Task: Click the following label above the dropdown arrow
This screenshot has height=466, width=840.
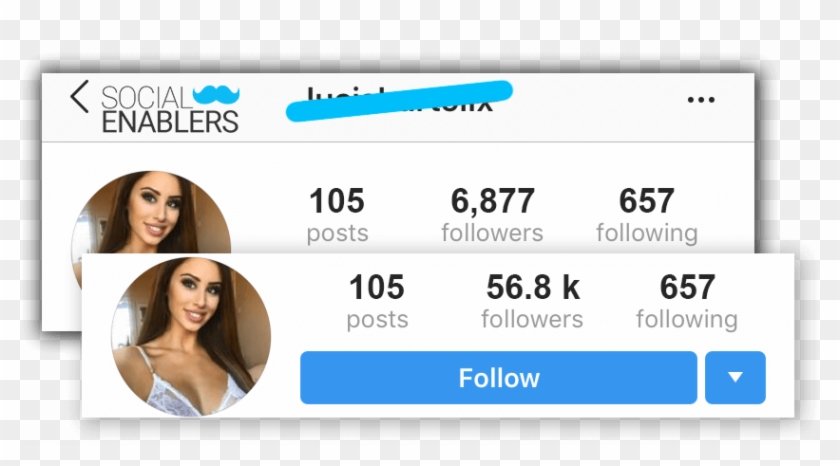Action: [687, 320]
